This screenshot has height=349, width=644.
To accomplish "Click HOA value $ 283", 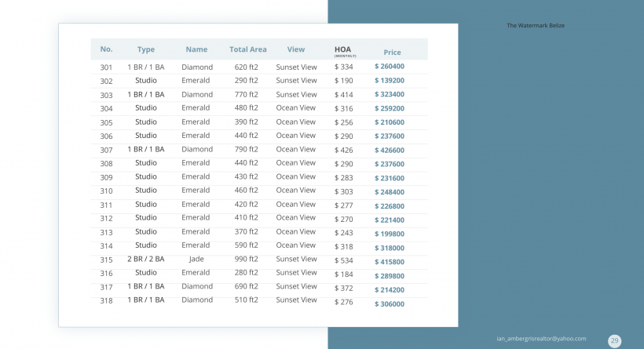I will [344, 177].
